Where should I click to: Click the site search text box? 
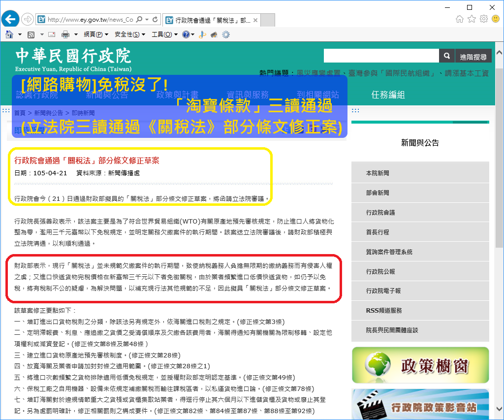[x=381, y=56]
